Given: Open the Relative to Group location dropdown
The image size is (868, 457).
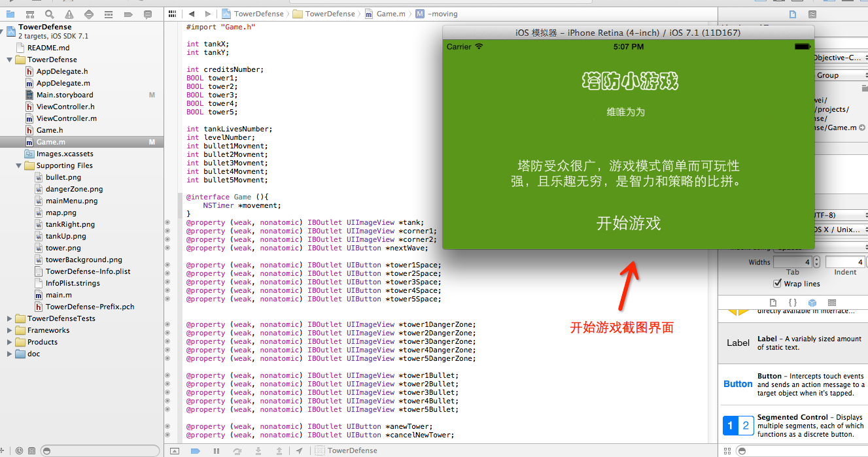Looking at the screenshot, I should tap(841, 75).
